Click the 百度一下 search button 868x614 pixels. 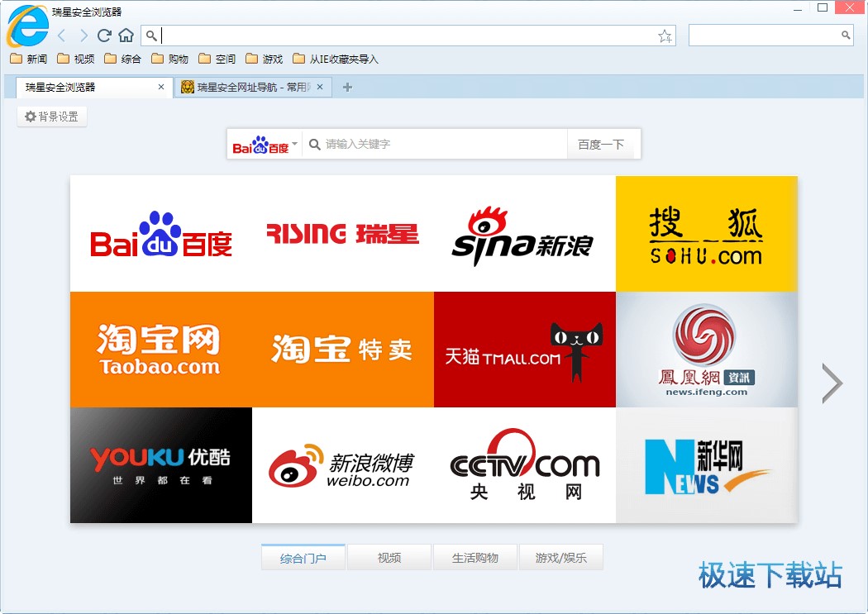tap(601, 145)
